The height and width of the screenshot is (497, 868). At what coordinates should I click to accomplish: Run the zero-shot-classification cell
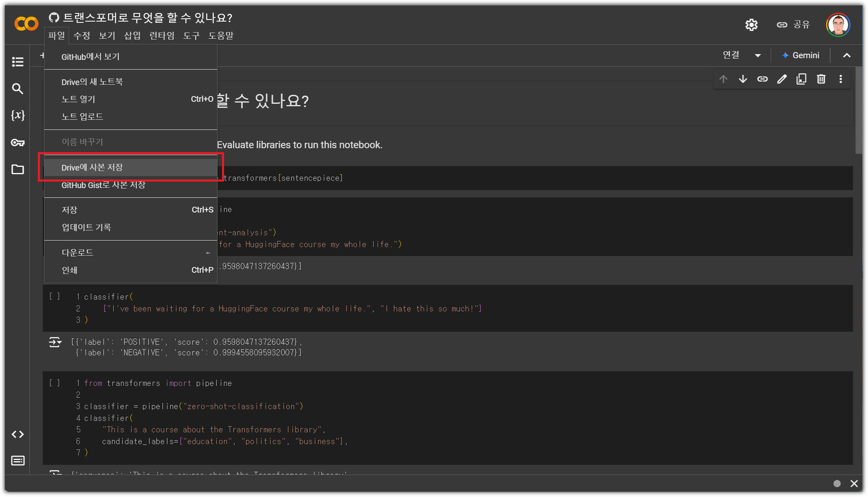55,383
